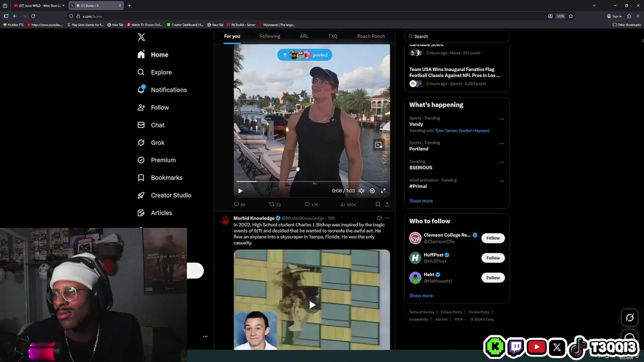Play the Morbid Knowledge video thumbnail

tap(312, 305)
